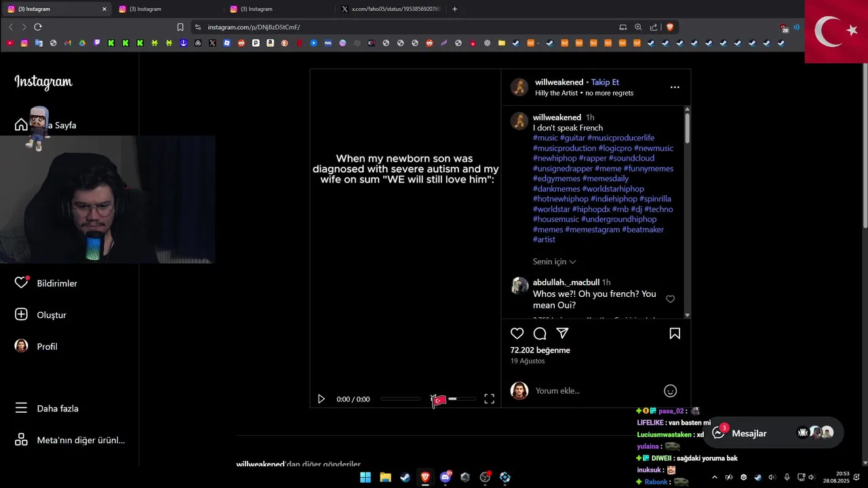Click share icon in address bar
This screenshot has height=488, width=868.
click(x=654, y=27)
